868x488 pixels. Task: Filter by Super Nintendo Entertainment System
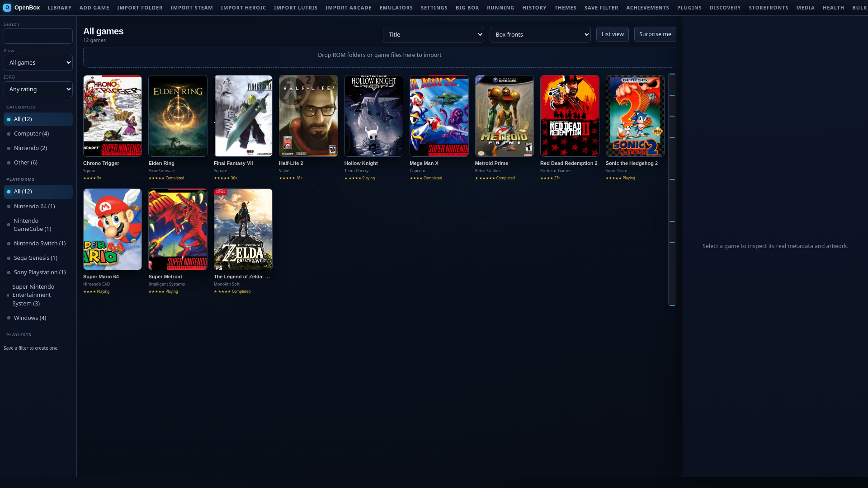tap(38, 295)
